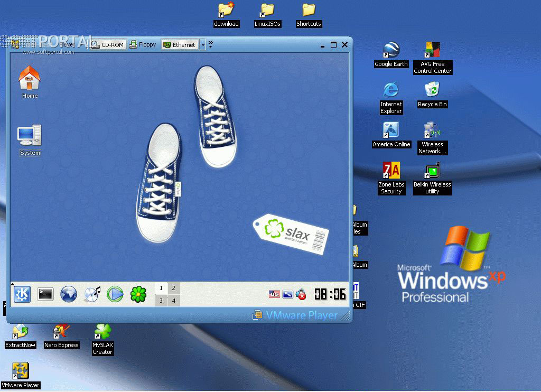Open the green play media player icon
Viewport: 541px width, 392px height.
tap(115, 294)
